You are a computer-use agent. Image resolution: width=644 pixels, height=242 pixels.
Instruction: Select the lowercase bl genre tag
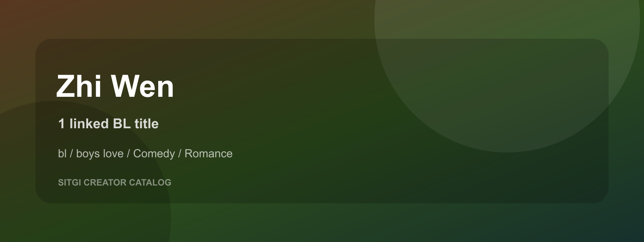pyautogui.click(x=62, y=154)
